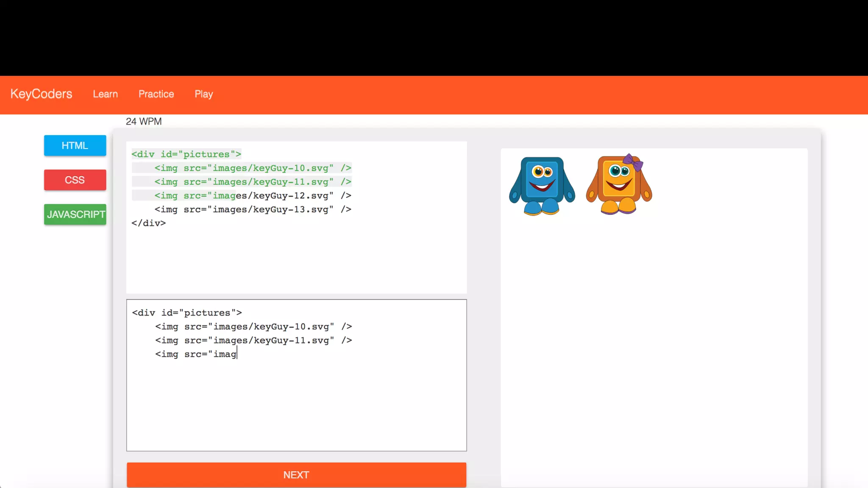Focus the code typing text area
Image resolution: width=868 pixels, height=488 pixels.
[296, 375]
